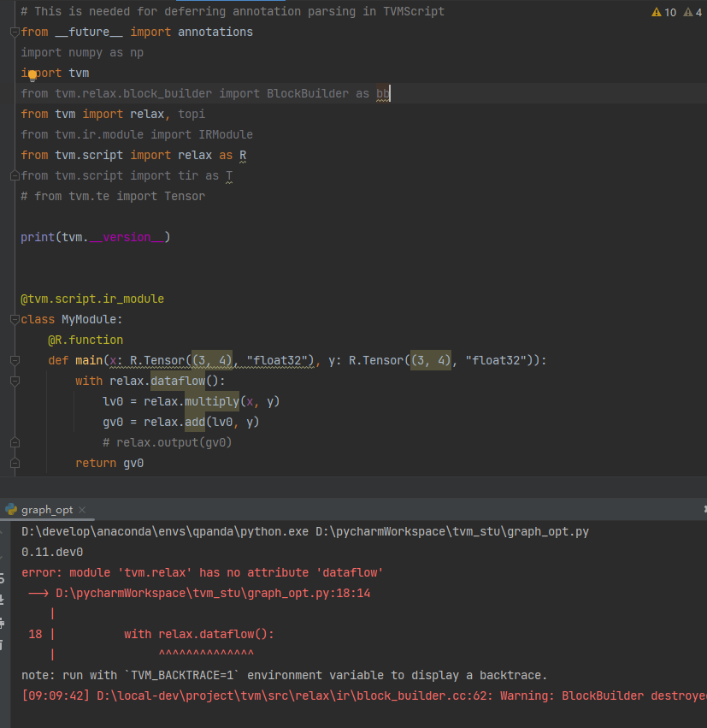Close the graph_opt run tab
The width and height of the screenshot is (707, 728).
click(82, 510)
